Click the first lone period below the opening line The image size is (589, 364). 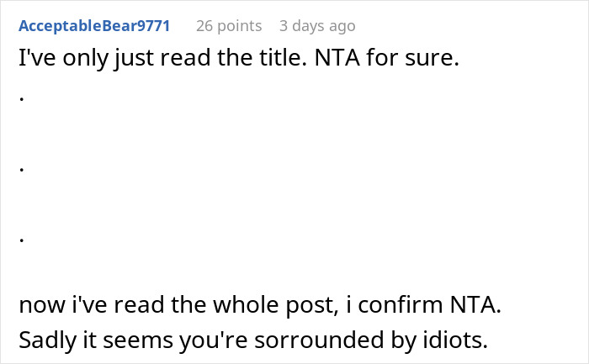coord(22,99)
